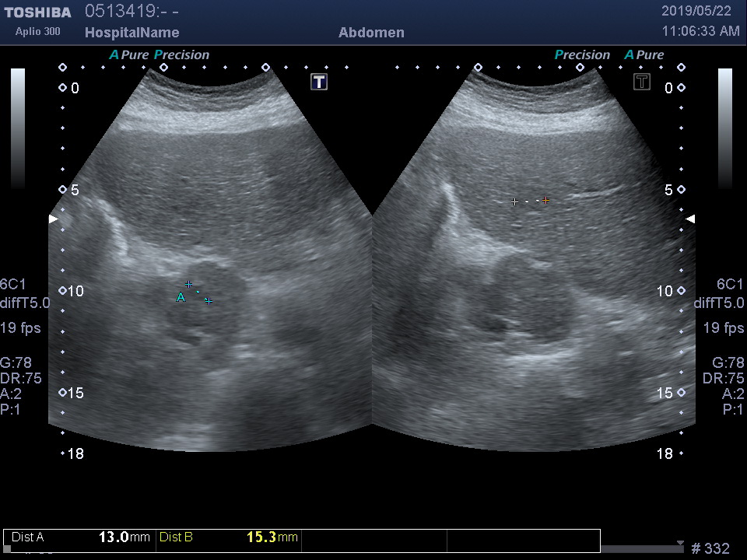Click the active T icon on left image
747x560 pixels.
coord(319,82)
